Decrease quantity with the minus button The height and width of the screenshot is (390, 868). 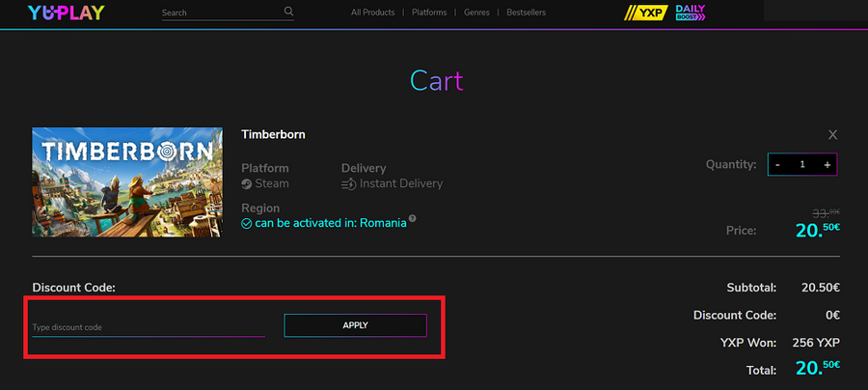(x=778, y=164)
